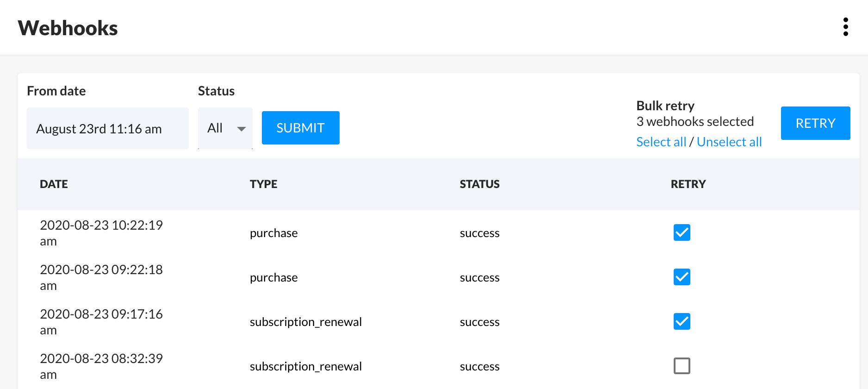Click the From date input field
Viewport: 868px width, 389px height.
click(107, 128)
